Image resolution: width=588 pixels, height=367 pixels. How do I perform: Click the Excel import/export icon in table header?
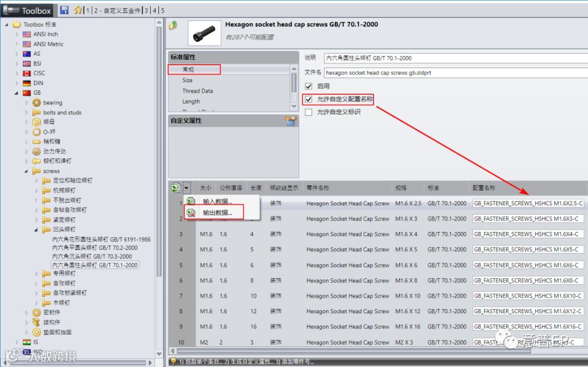point(176,187)
